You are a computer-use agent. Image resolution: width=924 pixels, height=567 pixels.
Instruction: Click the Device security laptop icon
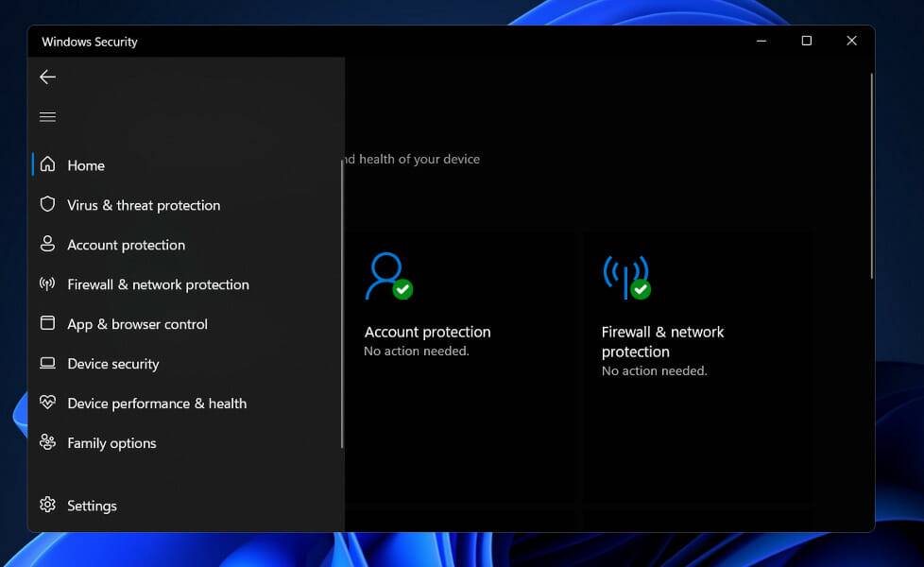point(48,364)
